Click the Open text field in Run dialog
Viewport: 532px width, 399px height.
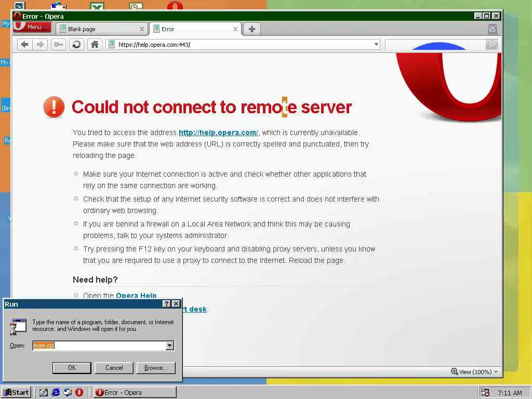(99, 345)
